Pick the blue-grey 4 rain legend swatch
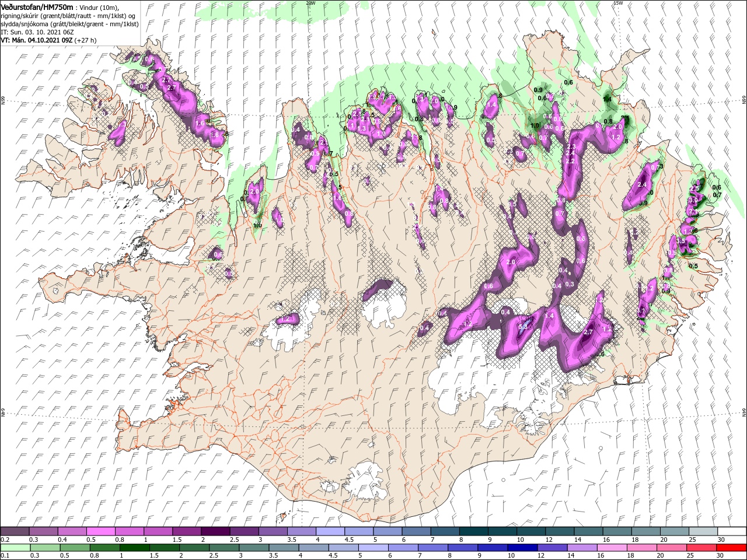747x560 pixels. click(x=313, y=548)
